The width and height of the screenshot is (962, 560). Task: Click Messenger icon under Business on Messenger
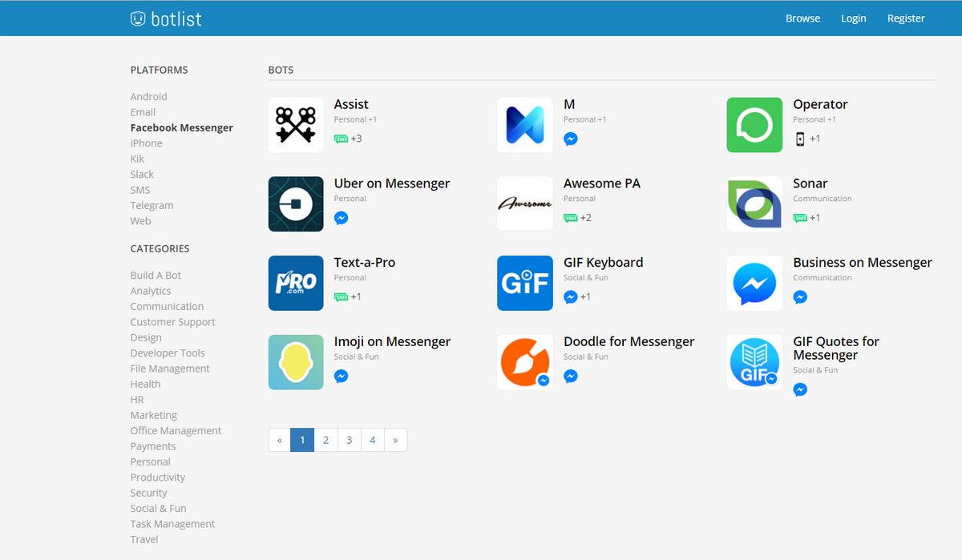click(x=800, y=296)
